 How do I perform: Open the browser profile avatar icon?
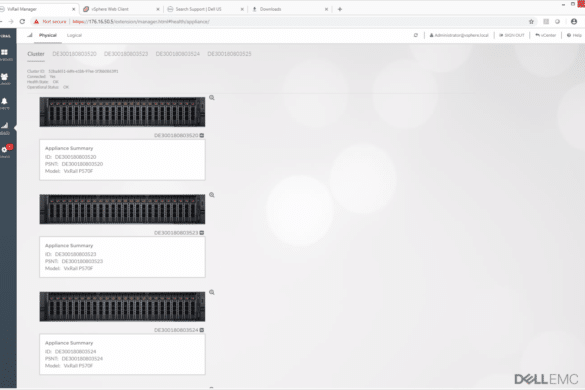574,22
